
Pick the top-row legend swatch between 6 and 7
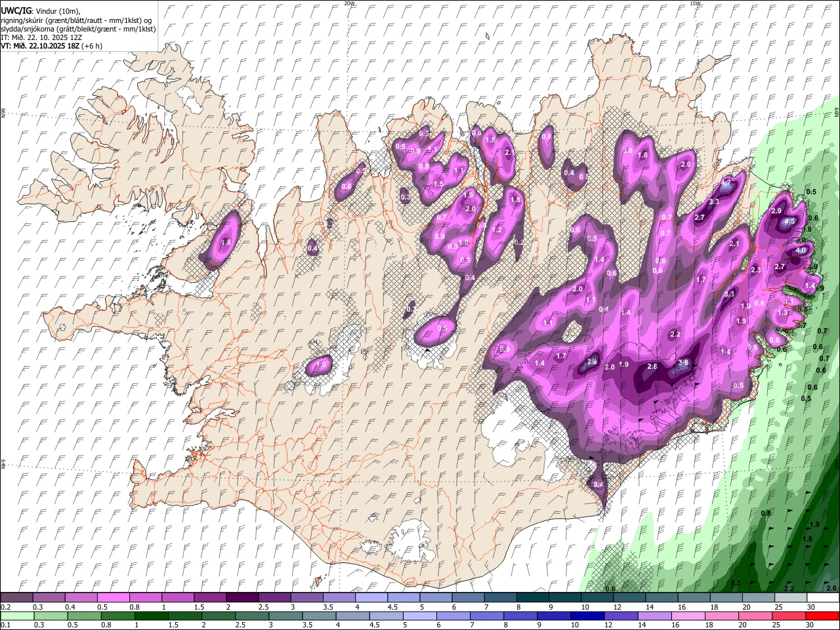[467, 598]
